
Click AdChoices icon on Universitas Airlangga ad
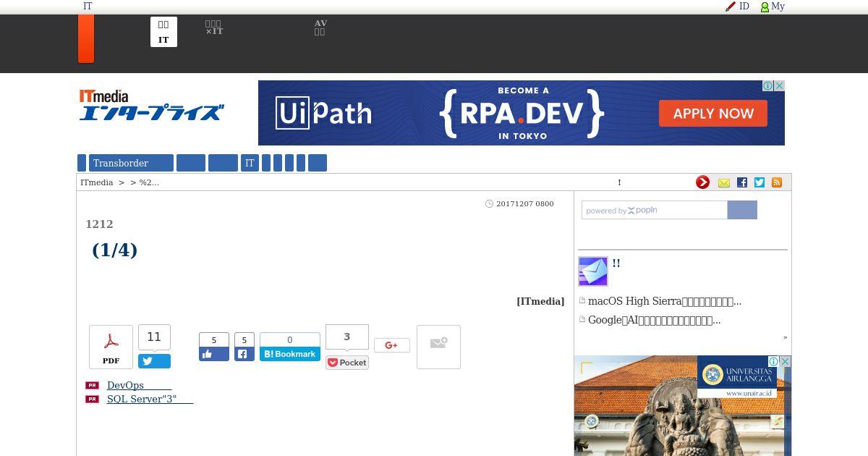click(774, 361)
